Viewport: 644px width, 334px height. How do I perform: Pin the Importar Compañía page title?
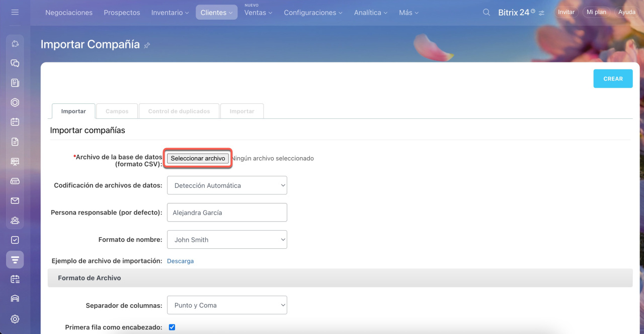tap(147, 45)
